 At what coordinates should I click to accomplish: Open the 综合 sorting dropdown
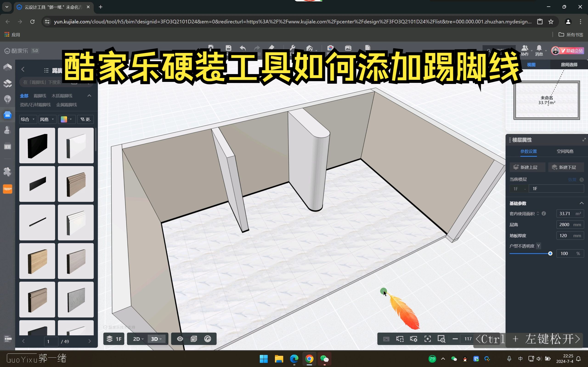click(x=28, y=119)
